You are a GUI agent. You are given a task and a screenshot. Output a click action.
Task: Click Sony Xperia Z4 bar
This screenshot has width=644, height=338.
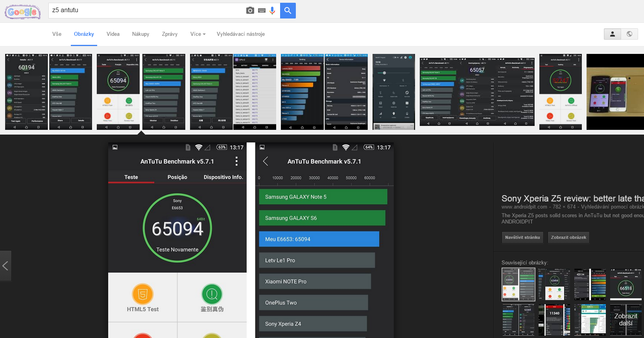tap(313, 324)
